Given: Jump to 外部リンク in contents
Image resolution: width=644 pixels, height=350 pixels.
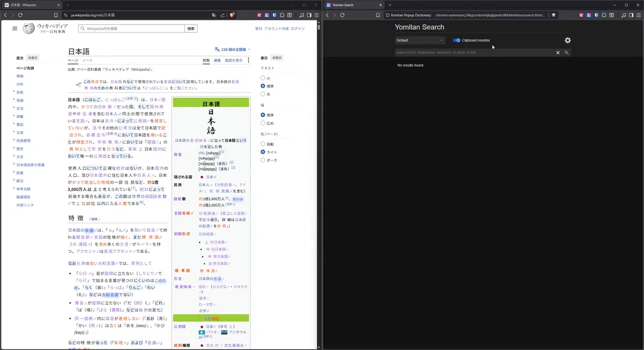Looking at the screenshot, I should [25, 205].
